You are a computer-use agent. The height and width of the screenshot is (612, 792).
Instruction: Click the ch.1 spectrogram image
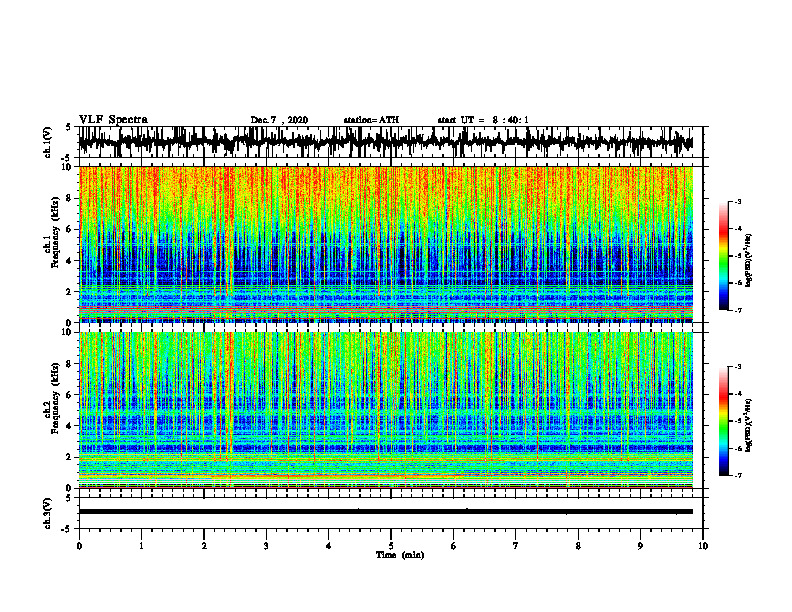[x=386, y=244]
